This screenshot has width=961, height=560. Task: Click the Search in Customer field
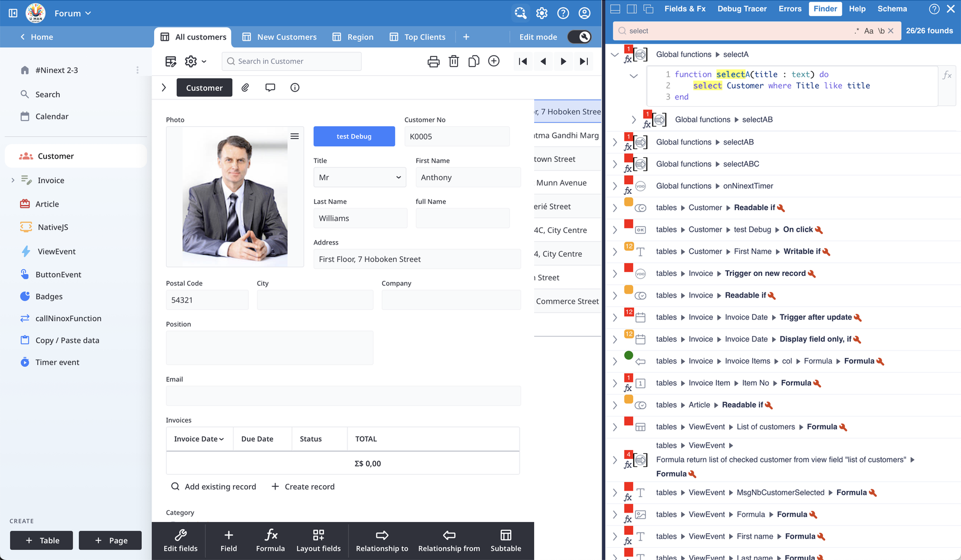[292, 61]
